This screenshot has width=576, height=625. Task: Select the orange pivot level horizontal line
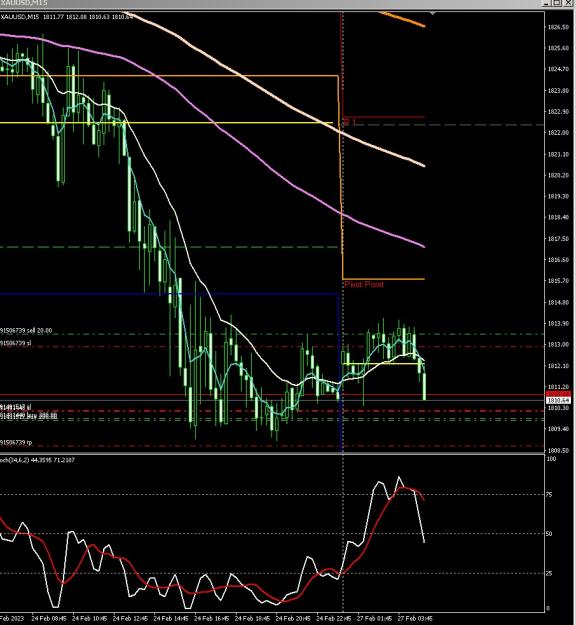pyautogui.click(x=383, y=279)
